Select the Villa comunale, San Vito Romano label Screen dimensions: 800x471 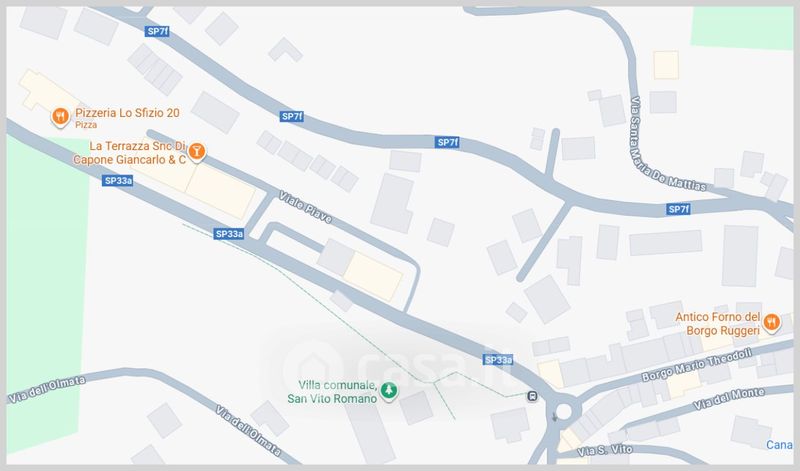click(x=332, y=392)
